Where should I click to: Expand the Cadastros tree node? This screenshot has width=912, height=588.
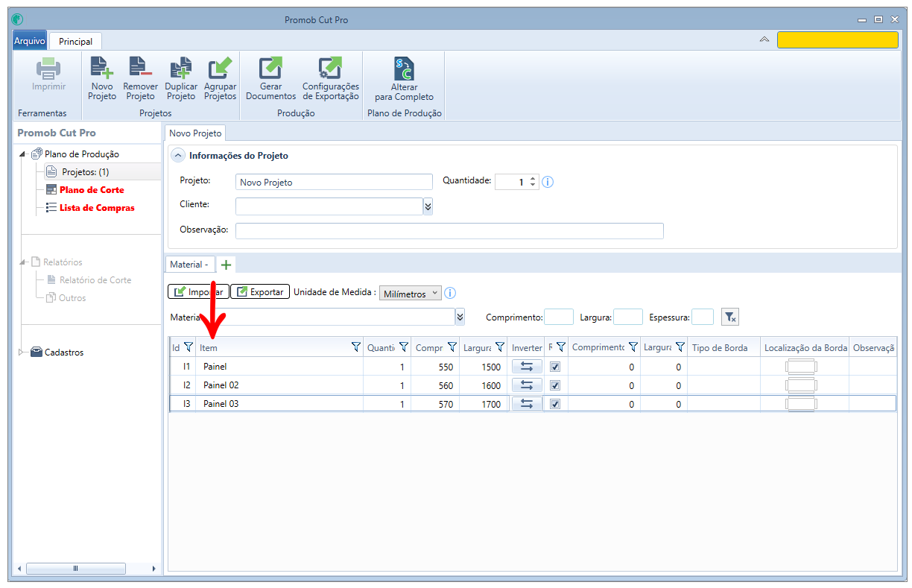[x=21, y=353]
